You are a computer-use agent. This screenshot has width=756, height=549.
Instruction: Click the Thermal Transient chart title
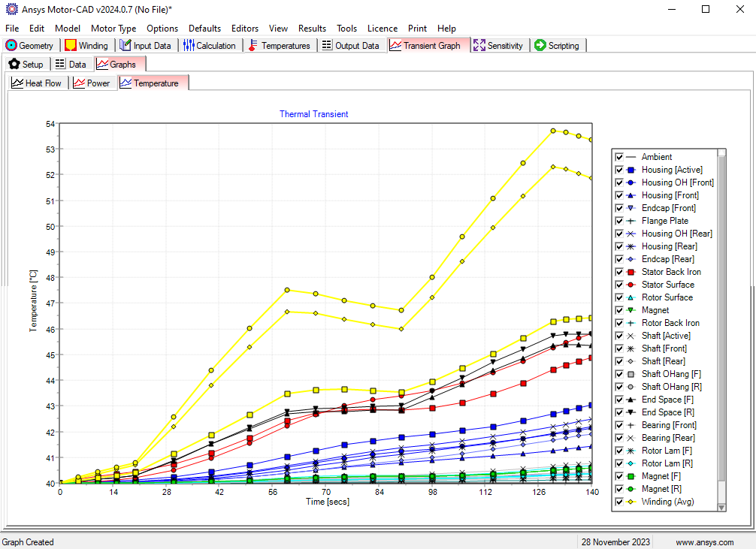[x=314, y=114]
